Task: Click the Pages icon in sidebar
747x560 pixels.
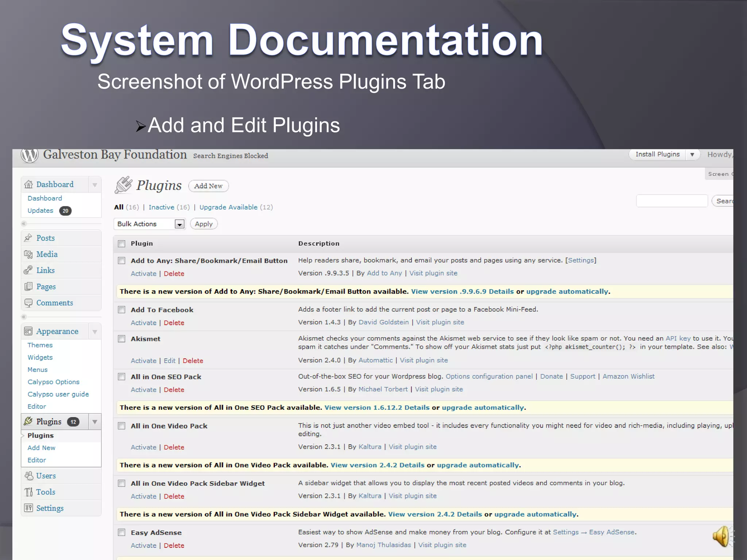Action: click(x=28, y=287)
